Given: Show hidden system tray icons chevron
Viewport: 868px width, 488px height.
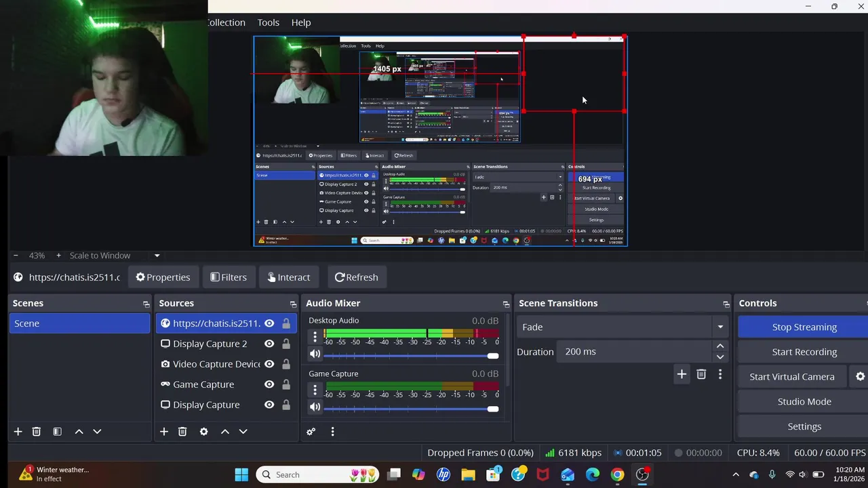Looking at the screenshot, I should (x=736, y=474).
